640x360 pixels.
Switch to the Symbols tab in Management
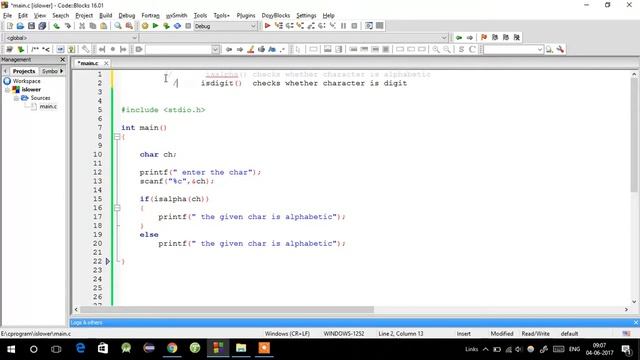pos(50,71)
